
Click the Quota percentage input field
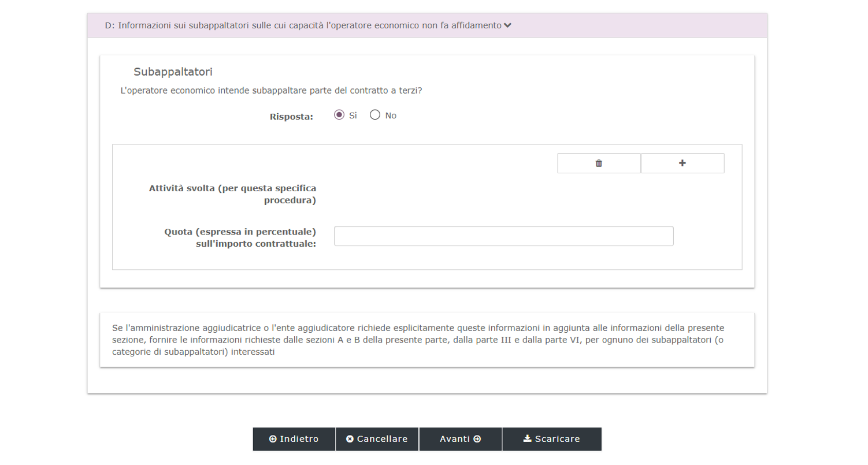click(x=503, y=236)
